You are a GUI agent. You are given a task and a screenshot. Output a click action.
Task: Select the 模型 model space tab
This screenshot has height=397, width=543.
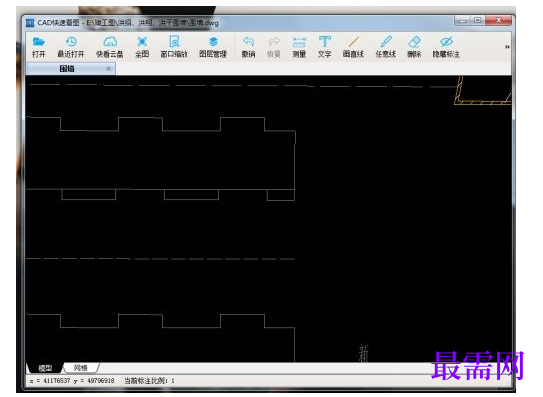click(x=45, y=368)
